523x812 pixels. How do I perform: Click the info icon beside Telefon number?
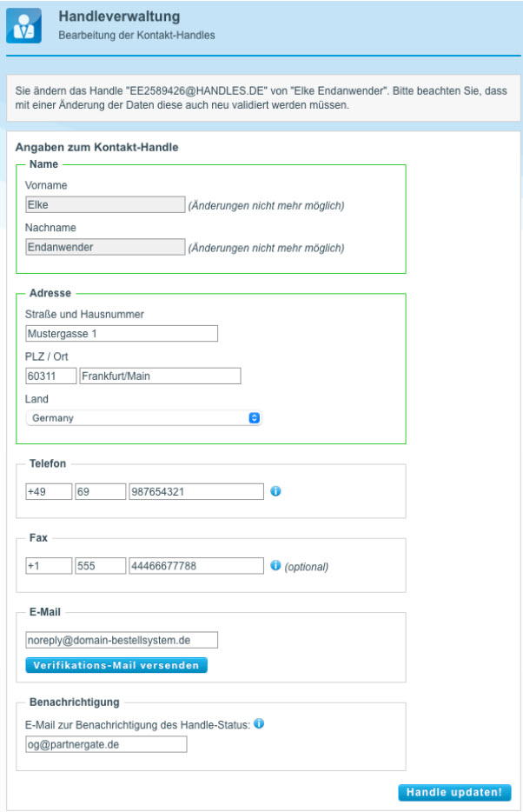click(x=275, y=491)
